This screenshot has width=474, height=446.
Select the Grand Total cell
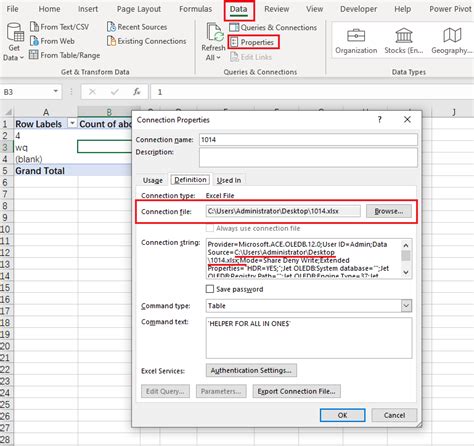[x=46, y=171]
